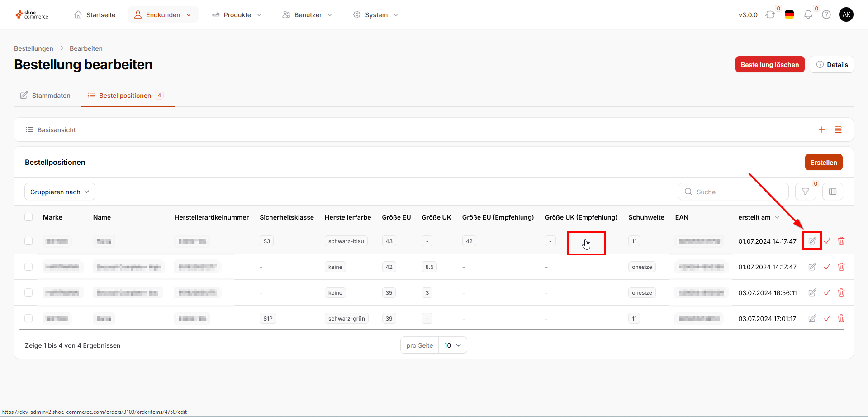Image resolution: width=868 pixels, height=417 pixels.
Task: Click the Erstellen button
Action: (x=824, y=162)
